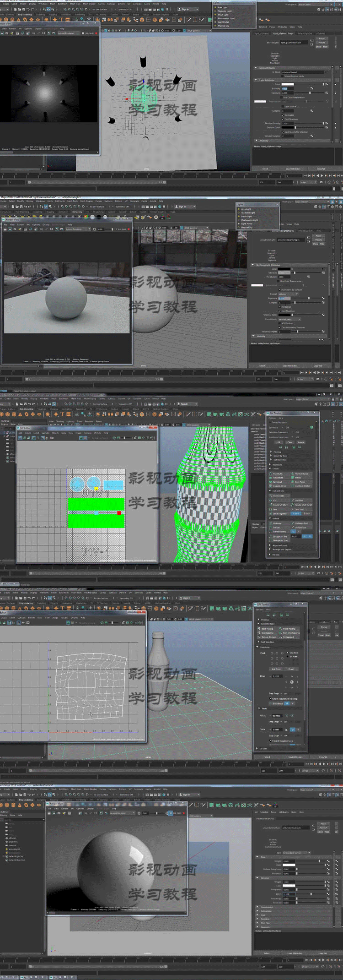Select Overlapping UVs in Select By Type

tap(267, 633)
